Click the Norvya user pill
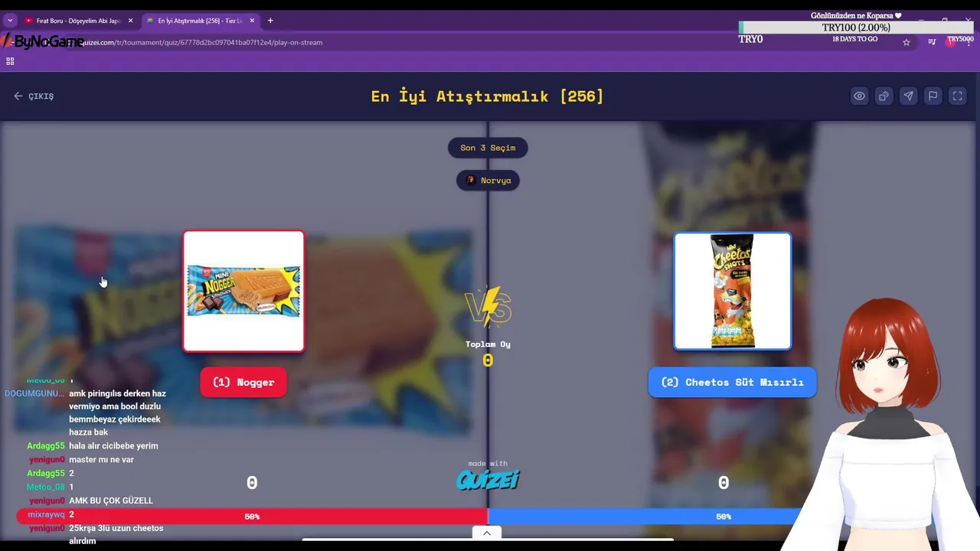980x551 pixels. (x=488, y=181)
